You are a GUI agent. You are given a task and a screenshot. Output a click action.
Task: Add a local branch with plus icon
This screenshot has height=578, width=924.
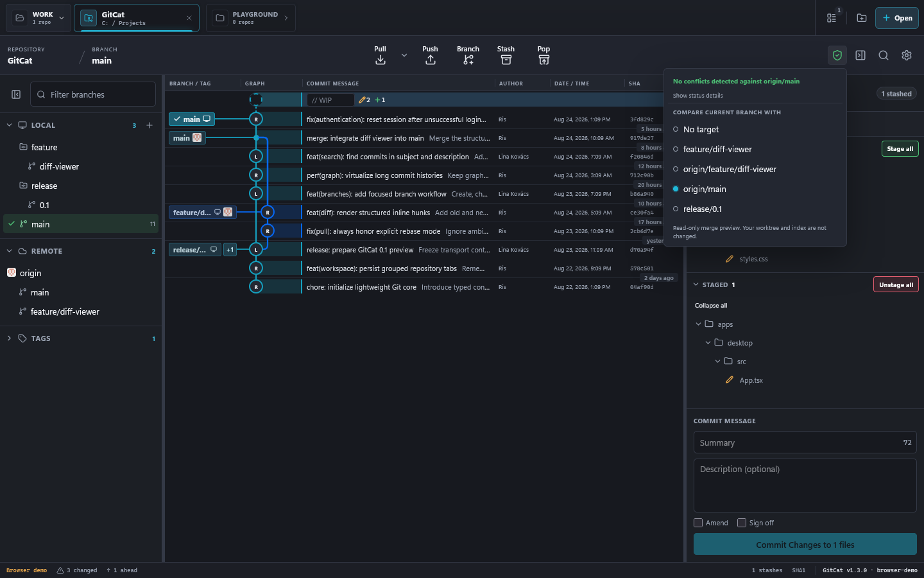tap(150, 125)
